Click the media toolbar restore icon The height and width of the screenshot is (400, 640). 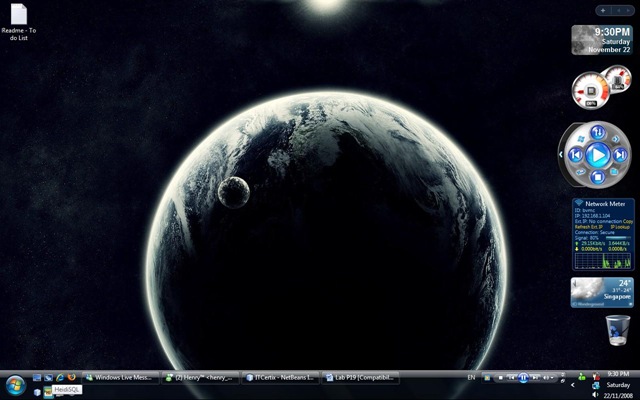point(563,381)
